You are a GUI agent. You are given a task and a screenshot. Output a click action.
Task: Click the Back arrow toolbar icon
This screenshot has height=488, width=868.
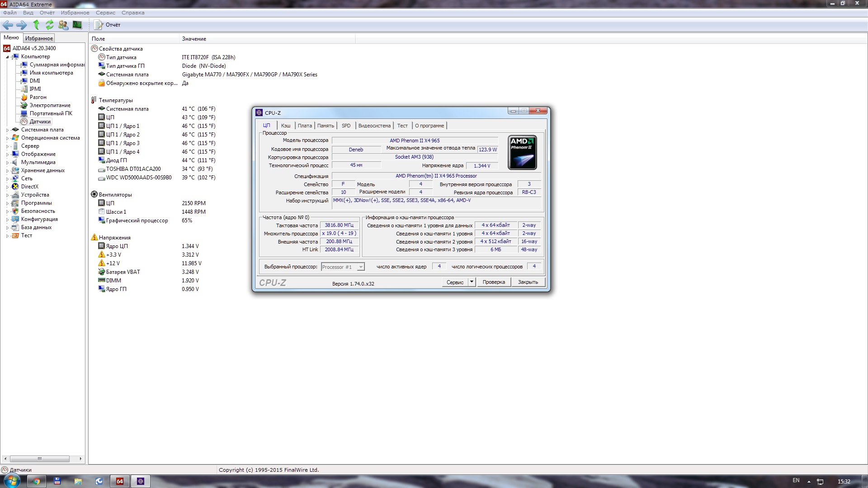click(x=8, y=25)
